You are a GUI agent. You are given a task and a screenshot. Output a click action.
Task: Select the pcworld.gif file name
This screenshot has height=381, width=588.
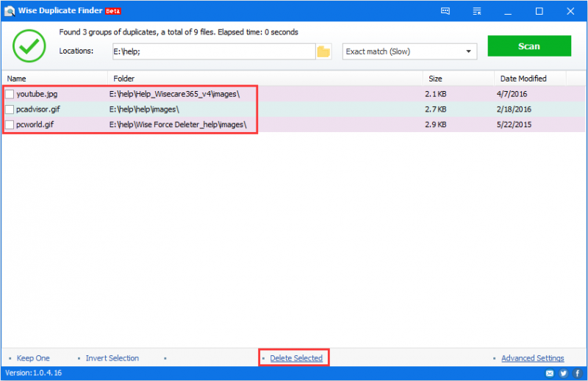pos(35,124)
